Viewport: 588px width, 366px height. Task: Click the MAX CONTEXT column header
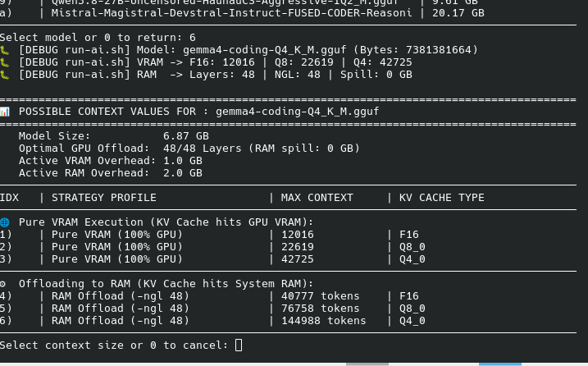click(x=317, y=198)
